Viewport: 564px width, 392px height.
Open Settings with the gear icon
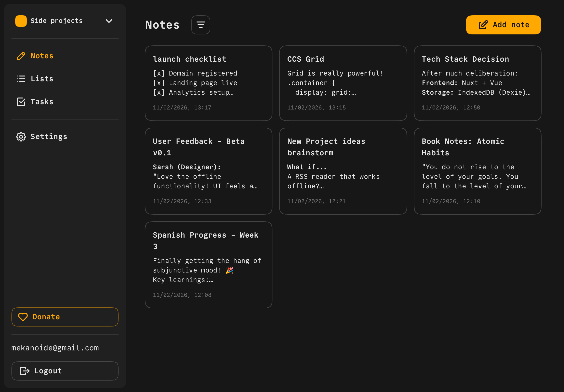(x=21, y=137)
